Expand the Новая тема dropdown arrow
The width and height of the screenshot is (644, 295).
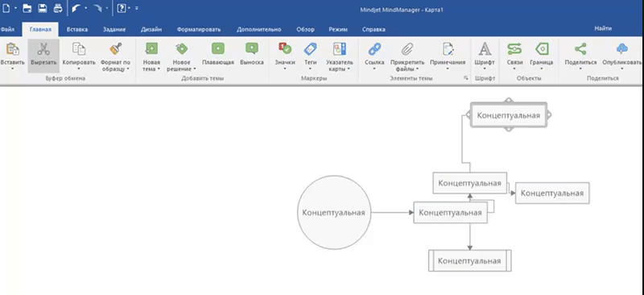click(x=159, y=69)
